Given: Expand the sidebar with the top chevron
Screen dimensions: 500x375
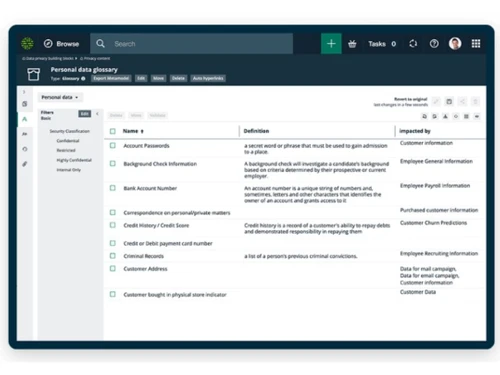Looking at the screenshot, I should pos(24,92).
